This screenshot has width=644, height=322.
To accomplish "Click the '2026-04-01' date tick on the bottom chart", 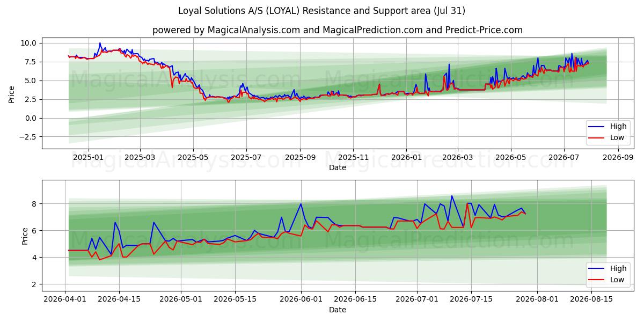I will point(65,300).
